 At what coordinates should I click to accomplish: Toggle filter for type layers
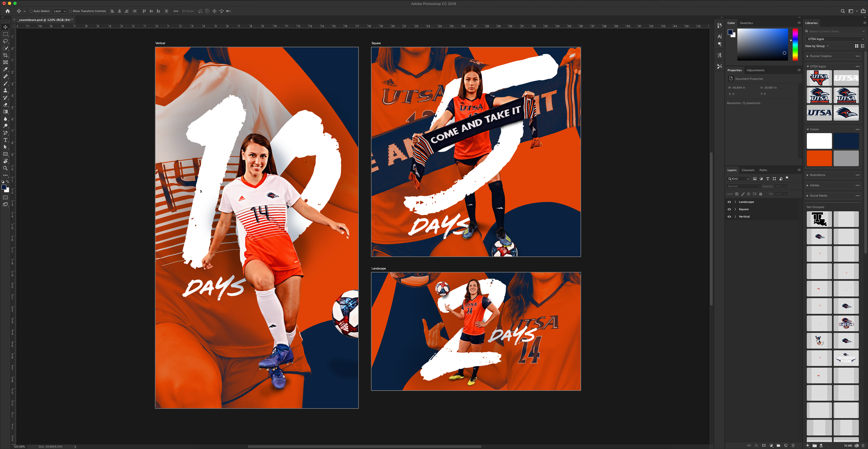tap(768, 179)
